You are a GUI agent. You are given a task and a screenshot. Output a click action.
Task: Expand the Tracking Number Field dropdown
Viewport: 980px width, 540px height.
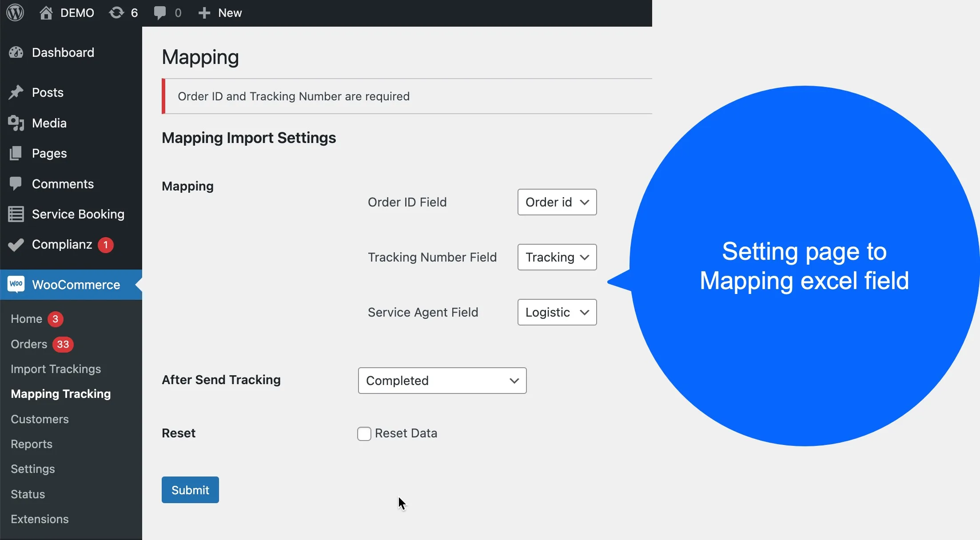point(557,257)
